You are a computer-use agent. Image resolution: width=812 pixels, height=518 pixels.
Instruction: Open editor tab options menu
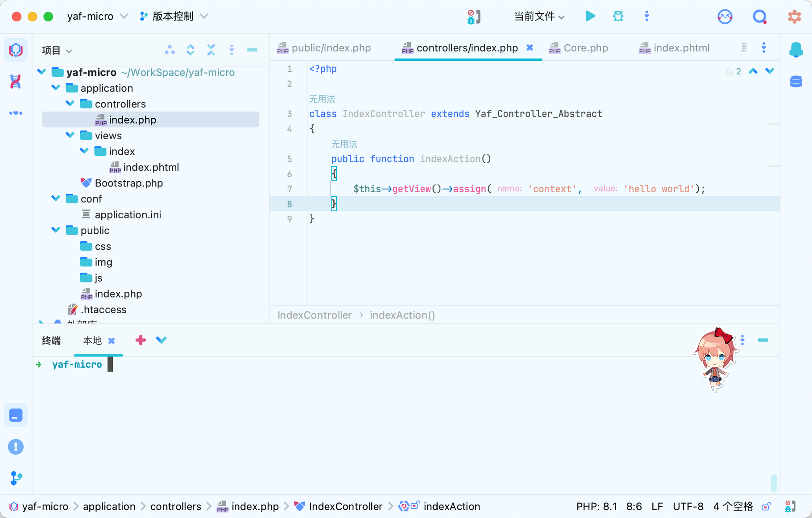coord(764,47)
